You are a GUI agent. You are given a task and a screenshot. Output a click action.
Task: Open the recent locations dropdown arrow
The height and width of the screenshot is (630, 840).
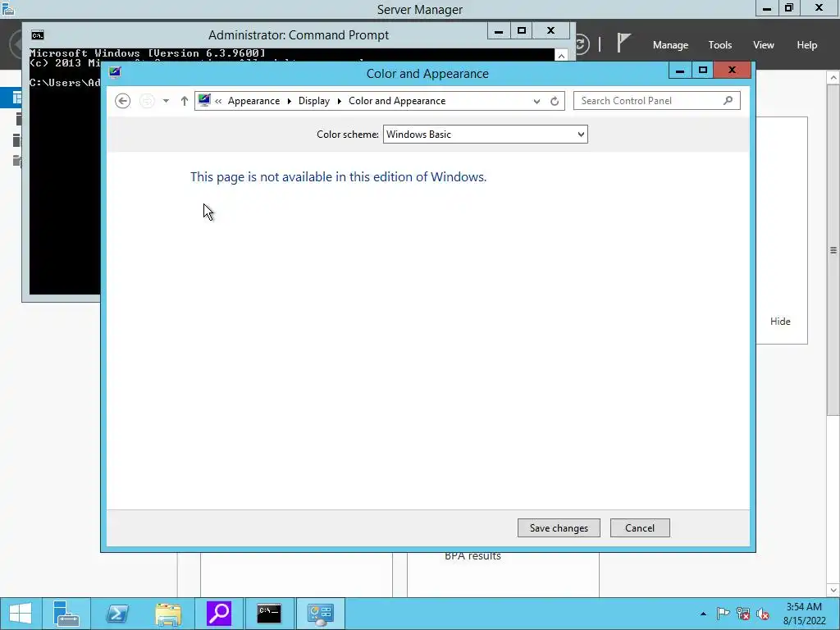click(x=166, y=101)
